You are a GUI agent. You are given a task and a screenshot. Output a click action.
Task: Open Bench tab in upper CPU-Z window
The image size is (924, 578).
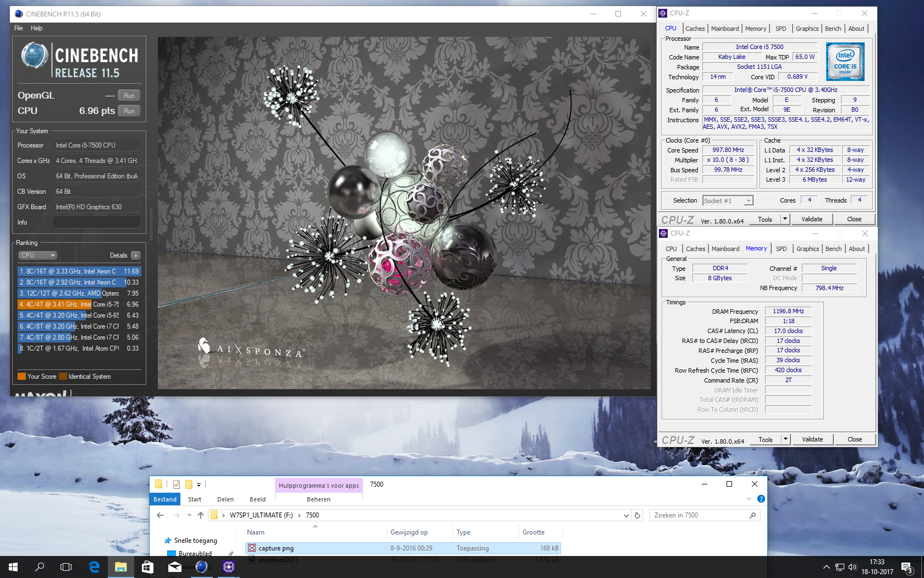(x=833, y=29)
